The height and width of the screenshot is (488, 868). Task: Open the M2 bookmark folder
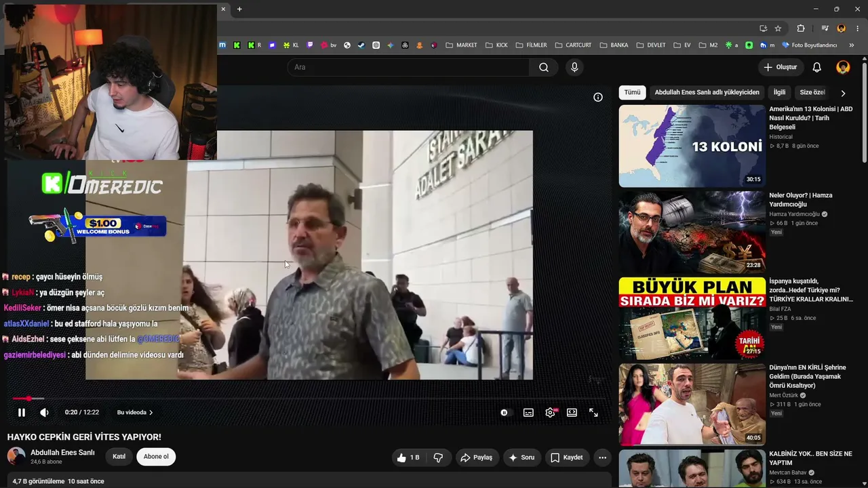tap(708, 45)
